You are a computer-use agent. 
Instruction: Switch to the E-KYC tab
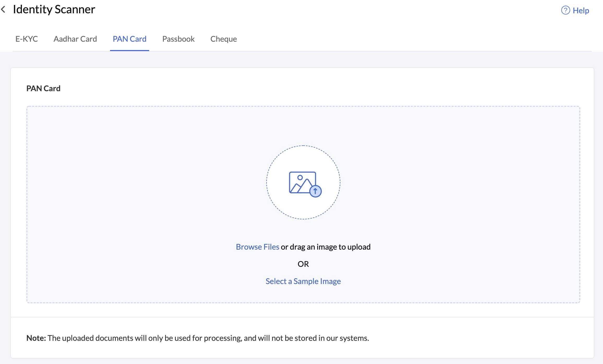27,39
